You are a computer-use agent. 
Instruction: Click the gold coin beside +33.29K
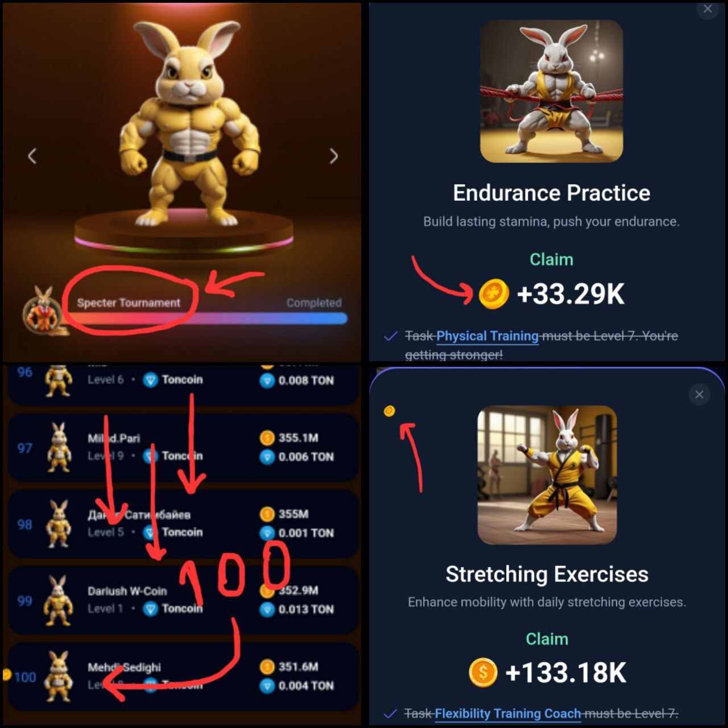(x=493, y=294)
